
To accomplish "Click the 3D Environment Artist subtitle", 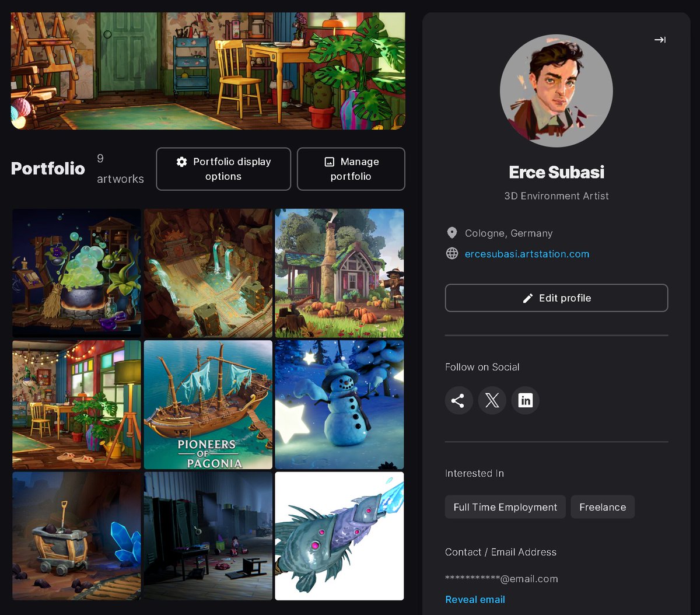I will [556, 196].
